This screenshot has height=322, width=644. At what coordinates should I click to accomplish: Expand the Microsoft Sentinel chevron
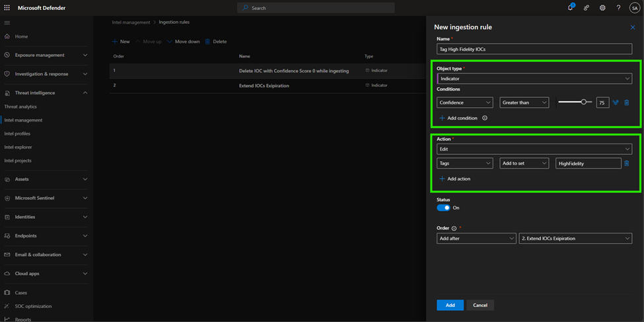point(85,198)
